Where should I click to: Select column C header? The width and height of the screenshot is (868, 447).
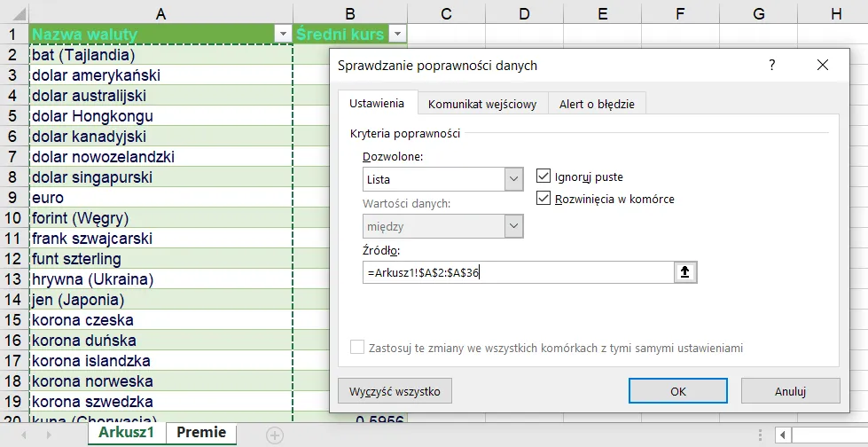pyautogui.click(x=446, y=14)
